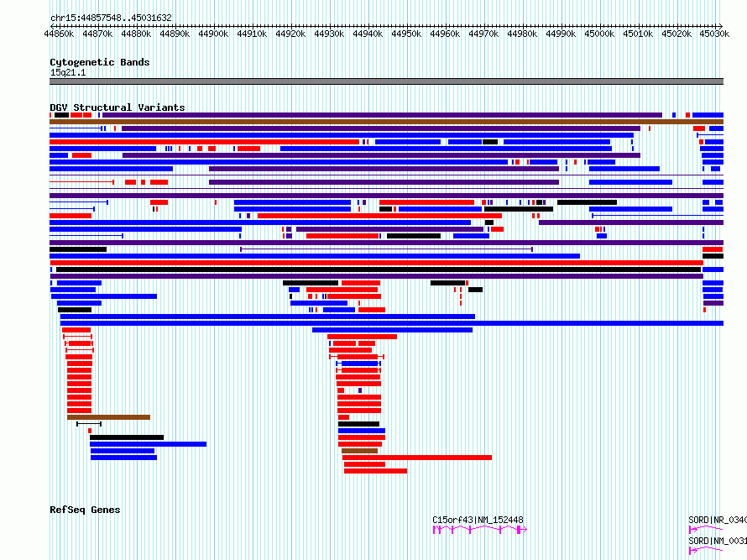Select the short brown variant under left red stack

tap(108, 417)
